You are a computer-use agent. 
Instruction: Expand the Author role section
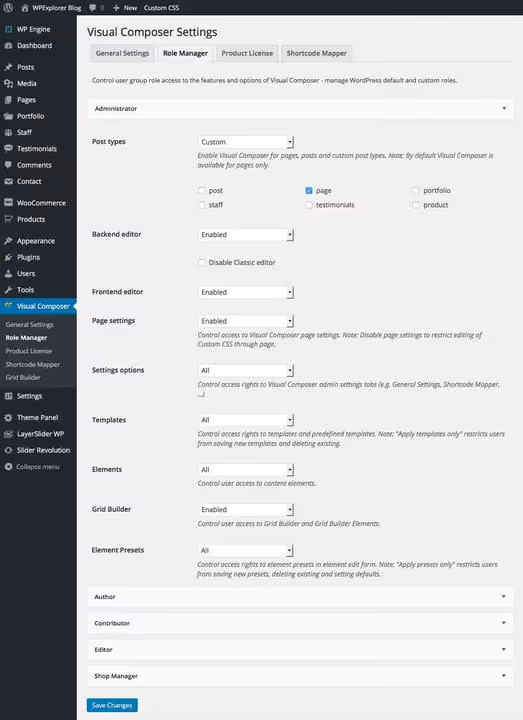pyautogui.click(x=300, y=596)
